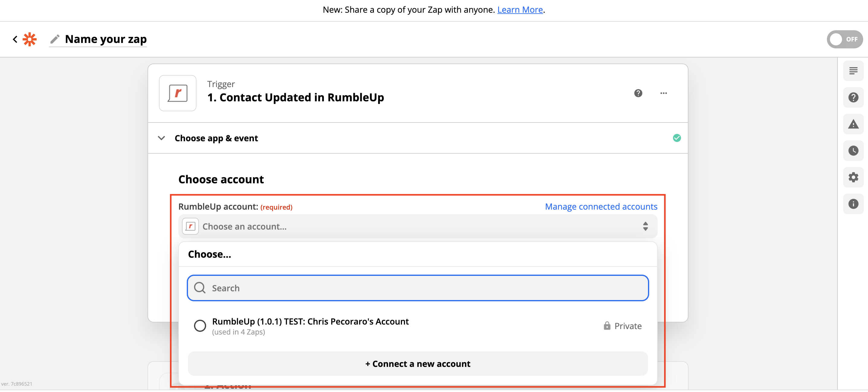Screen dimensions: 868x392
Task: Collapse the Choose app & event section
Action: click(x=162, y=138)
